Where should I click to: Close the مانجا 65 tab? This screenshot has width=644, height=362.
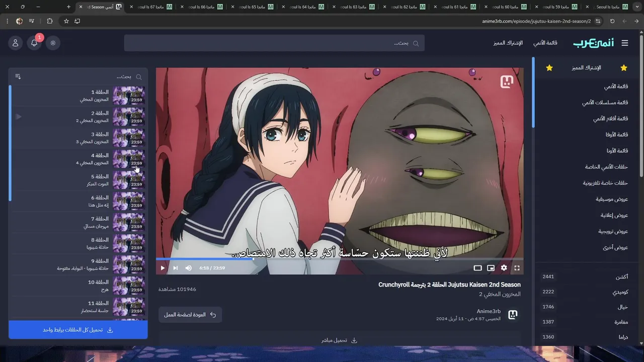(233, 7)
